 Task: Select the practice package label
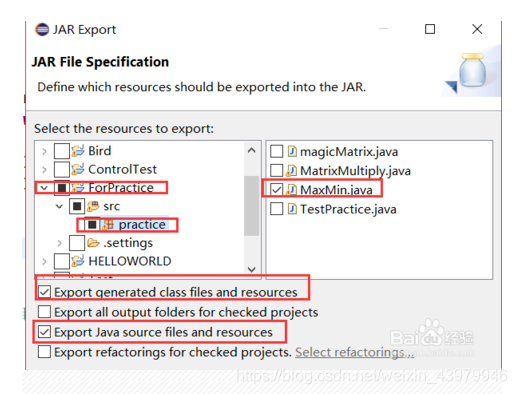point(142,225)
